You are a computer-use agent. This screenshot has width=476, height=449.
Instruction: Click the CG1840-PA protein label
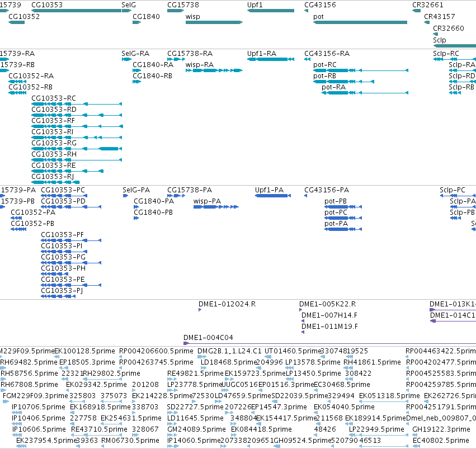(x=154, y=201)
